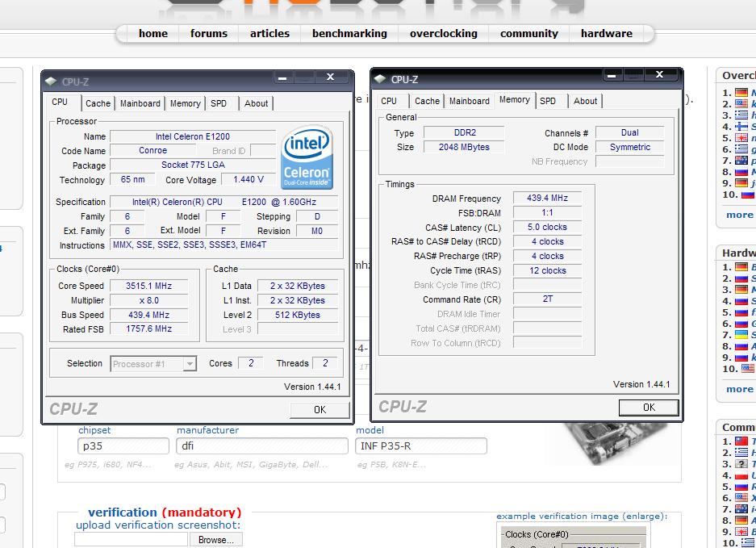
Task: Click the Core Speed value 3515.1 MHz
Action: pos(149,286)
